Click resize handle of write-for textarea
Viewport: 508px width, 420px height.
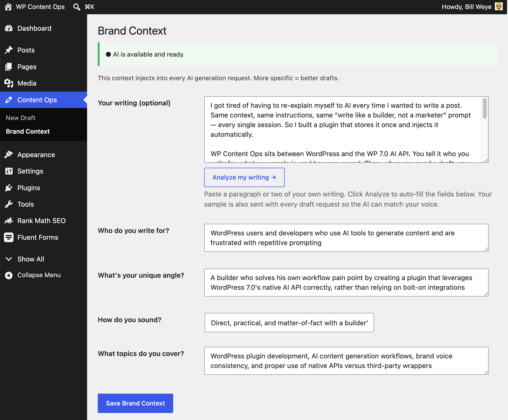486,249
